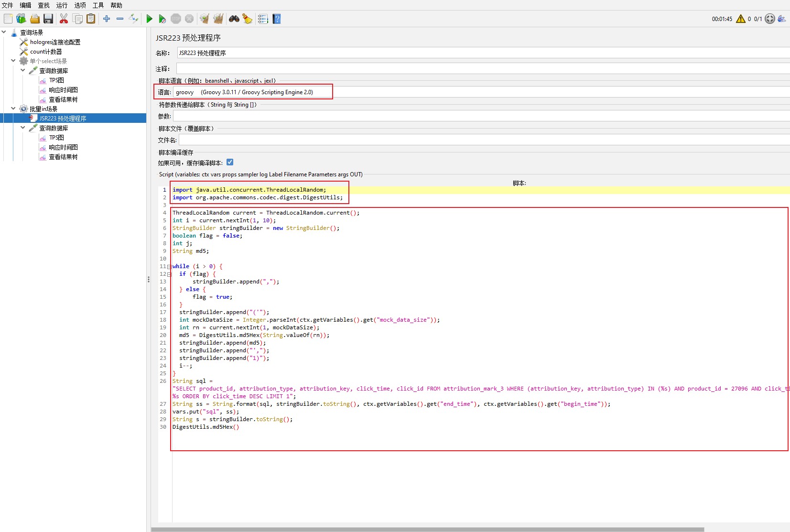Select count计数器 in the tree
This screenshot has height=532, width=790.
[x=46, y=52]
